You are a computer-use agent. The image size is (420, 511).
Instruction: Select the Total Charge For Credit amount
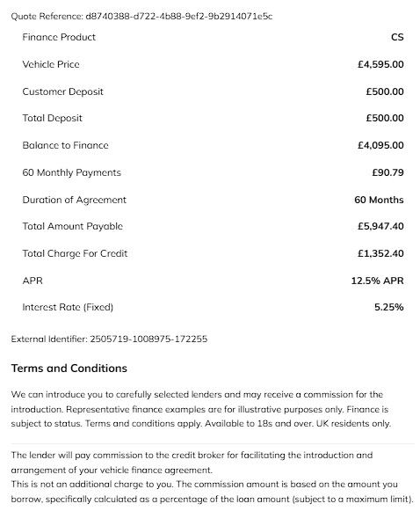coord(380,253)
